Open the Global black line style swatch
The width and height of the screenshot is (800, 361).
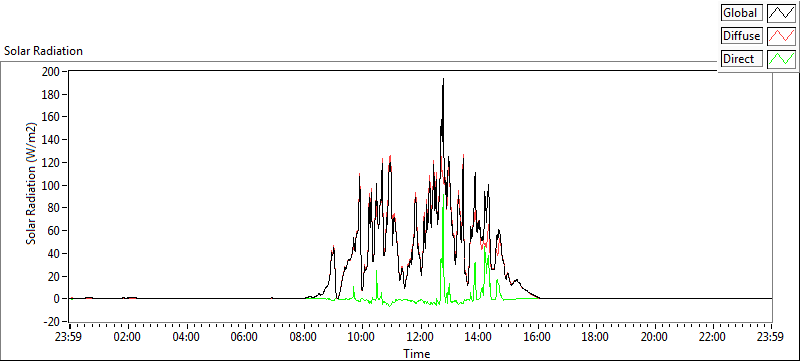pos(782,13)
